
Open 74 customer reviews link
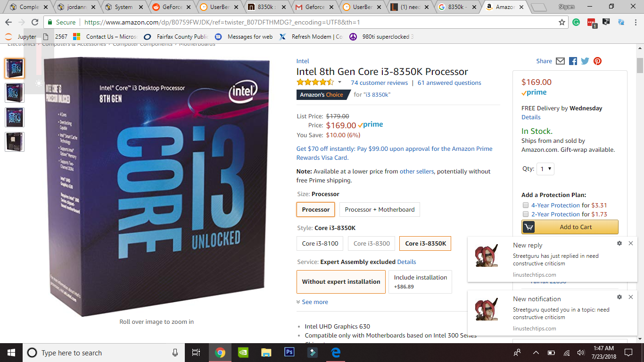point(379,82)
